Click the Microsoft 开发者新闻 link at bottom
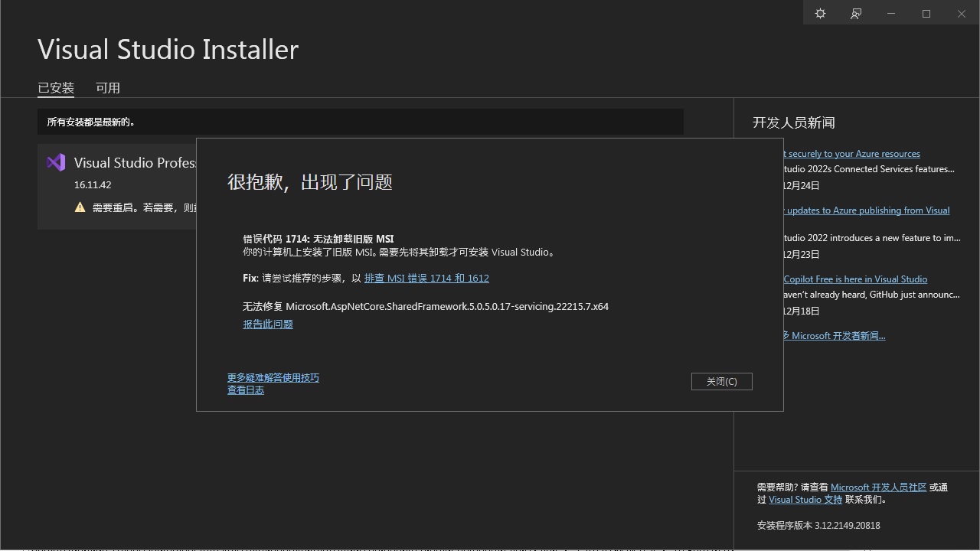 835,335
